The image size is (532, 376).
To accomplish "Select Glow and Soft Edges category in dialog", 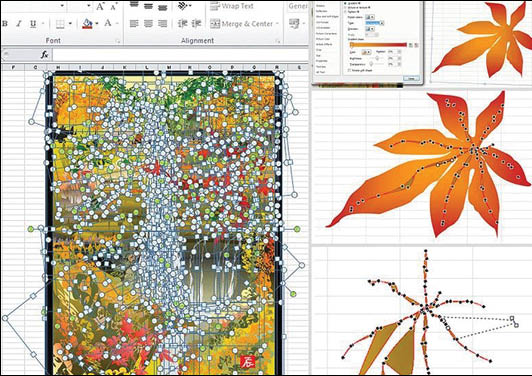I will [327, 16].
